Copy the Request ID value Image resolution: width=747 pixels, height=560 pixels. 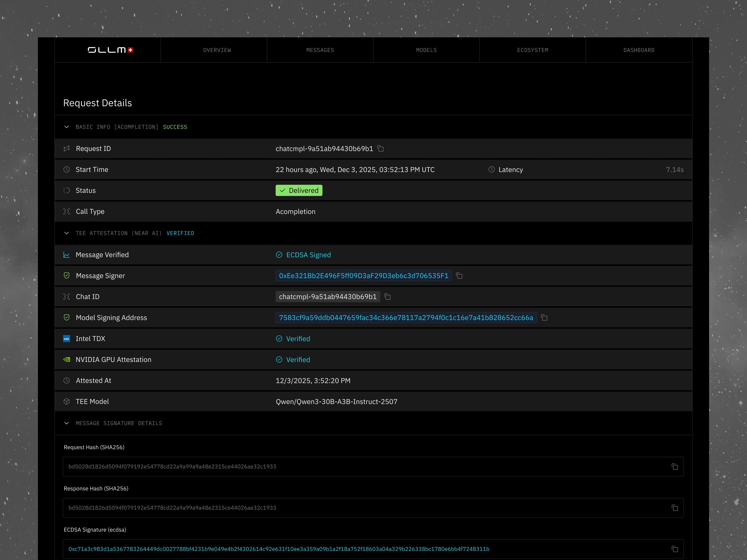(381, 148)
